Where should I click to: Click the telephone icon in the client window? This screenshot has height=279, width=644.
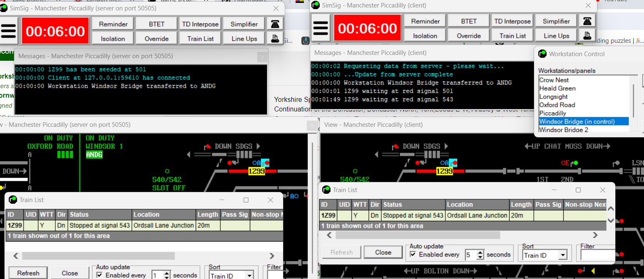pos(587,21)
